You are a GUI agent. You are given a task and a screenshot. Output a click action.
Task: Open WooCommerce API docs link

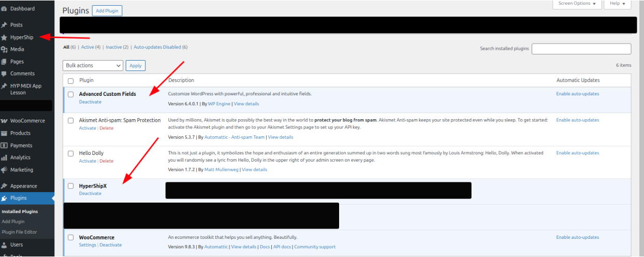(282, 247)
